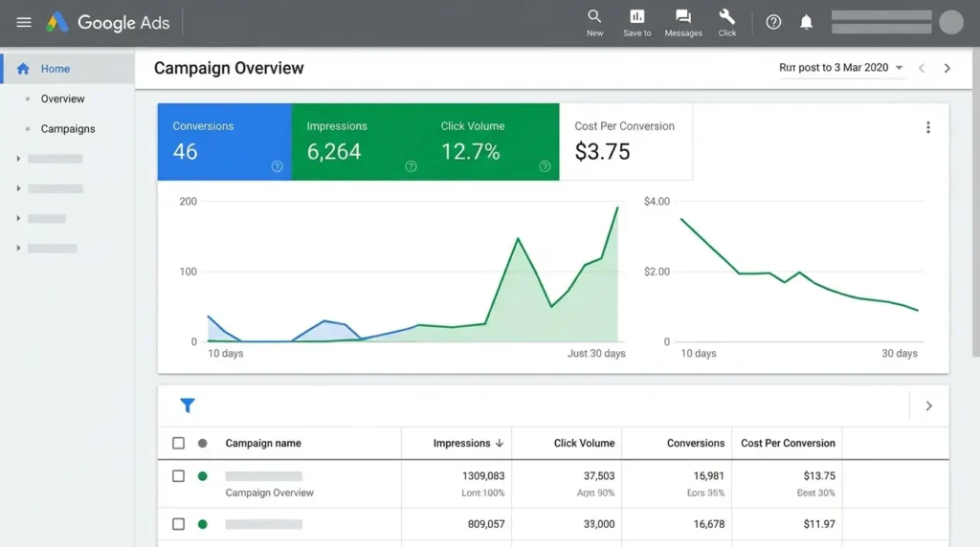Tick checkbox for the 809,057 impressions row
Image resolution: width=980 pixels, height=547 pixels.
(x=178, y=524)
